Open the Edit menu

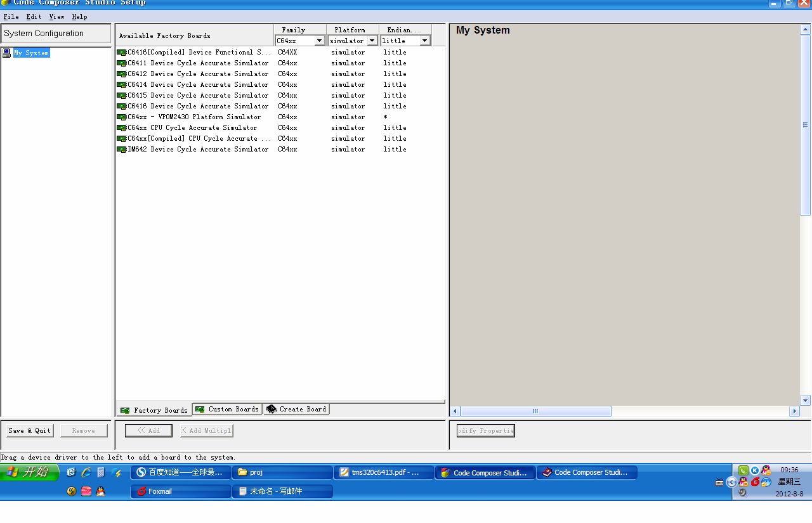[34, 16]
